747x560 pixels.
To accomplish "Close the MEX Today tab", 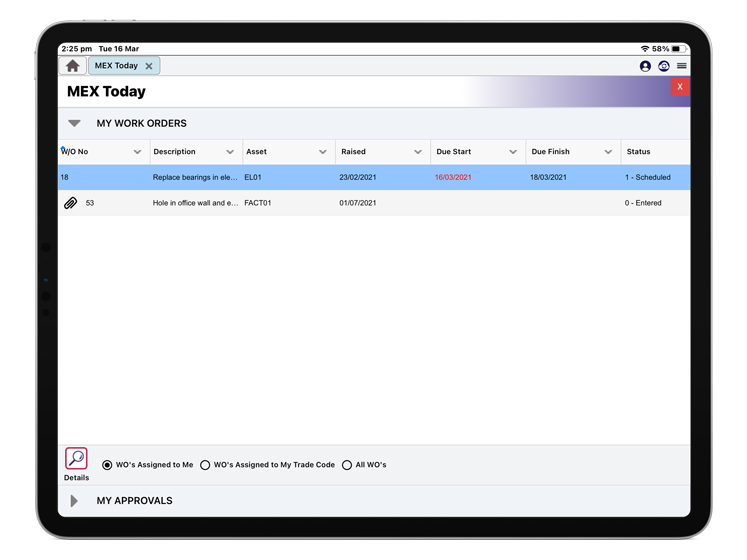I will (x=149, y=66).
